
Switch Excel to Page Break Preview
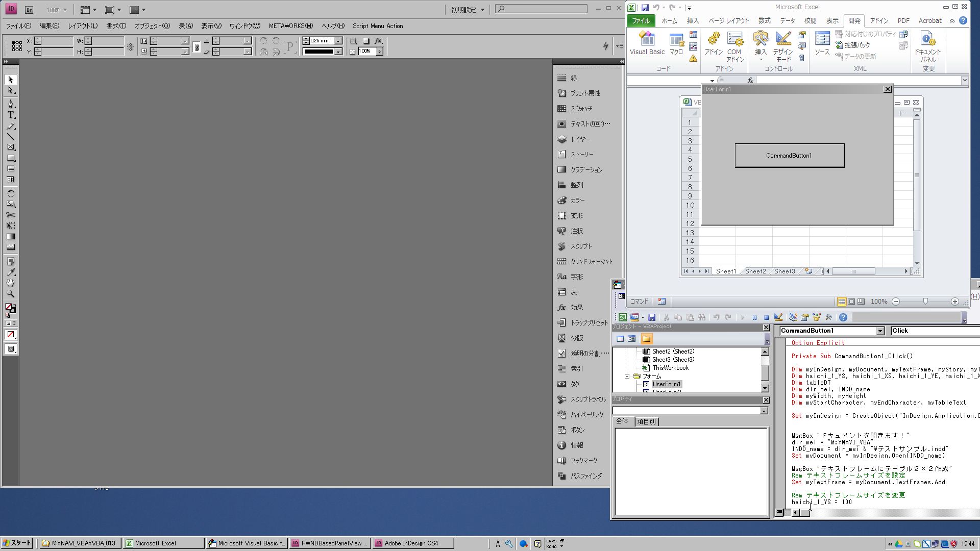click(x=861, y=302)
